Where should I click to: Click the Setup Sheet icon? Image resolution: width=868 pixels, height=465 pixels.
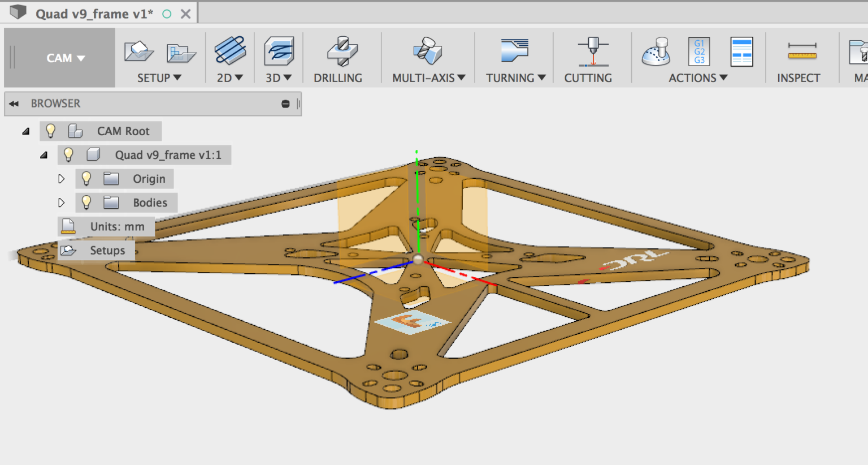(x=741, y=51)
